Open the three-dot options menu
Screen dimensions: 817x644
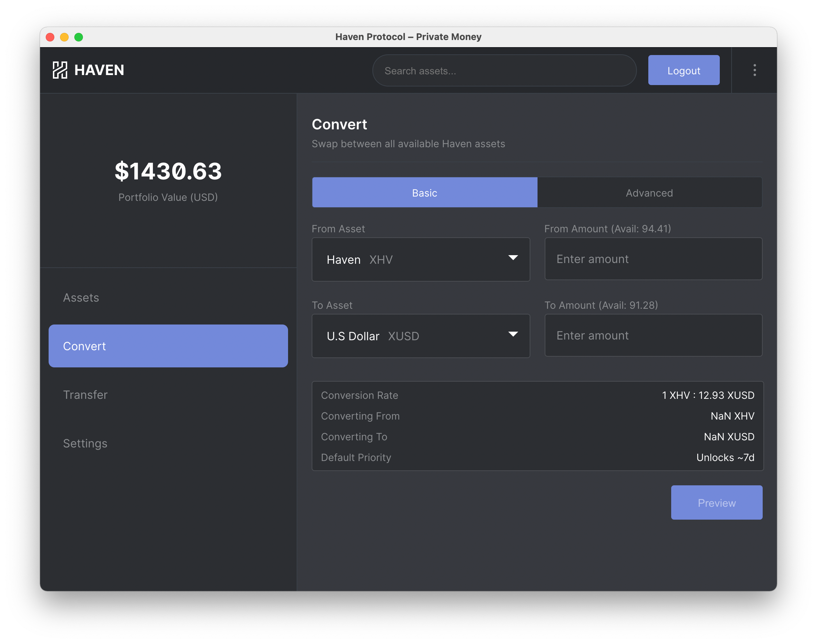click(x=754, y=70)
